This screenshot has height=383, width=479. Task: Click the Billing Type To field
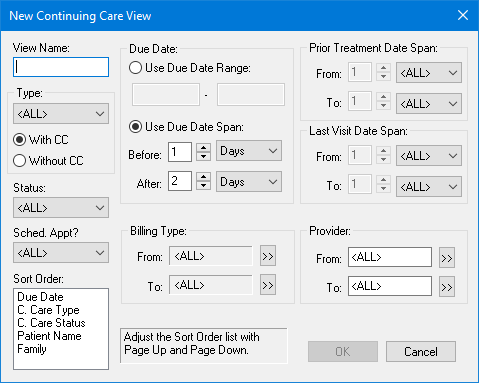(x=211, y=285)
